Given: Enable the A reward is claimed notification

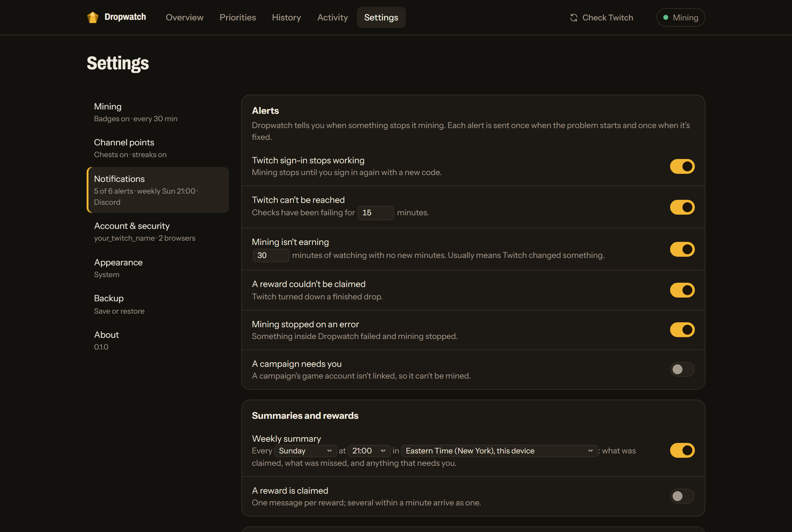Looking at the screenshot, I should tap(682, 496).
